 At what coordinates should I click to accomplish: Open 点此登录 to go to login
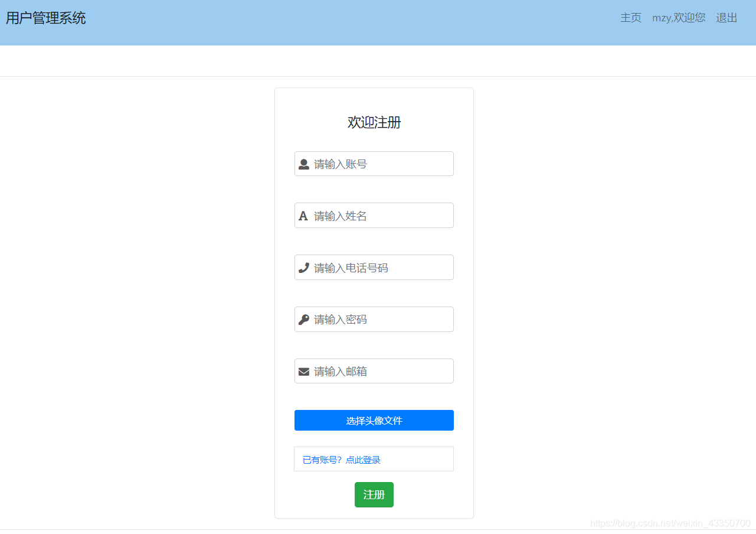(x=362, y=460)
